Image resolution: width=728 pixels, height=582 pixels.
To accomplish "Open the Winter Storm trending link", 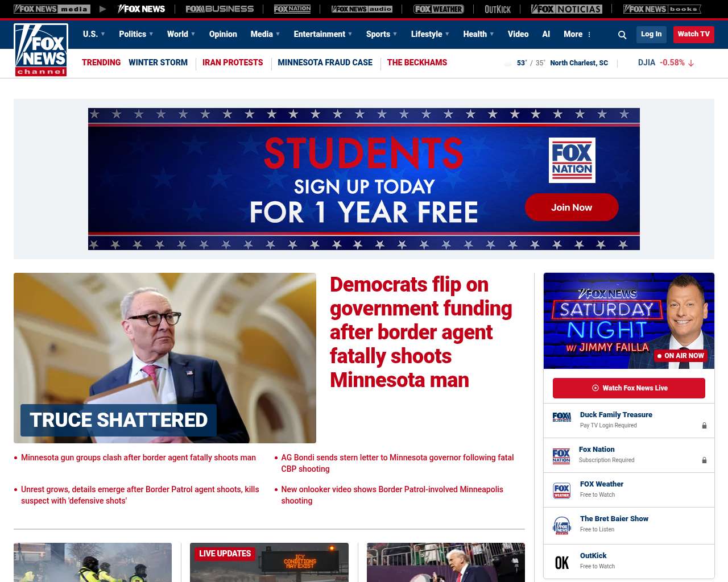I will [158, 63].
